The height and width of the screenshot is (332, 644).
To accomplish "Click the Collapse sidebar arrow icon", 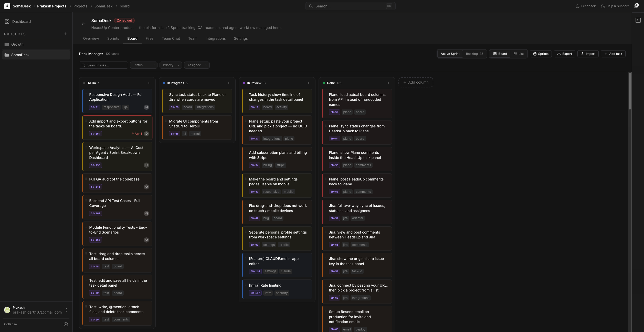I will click(66, 324).
